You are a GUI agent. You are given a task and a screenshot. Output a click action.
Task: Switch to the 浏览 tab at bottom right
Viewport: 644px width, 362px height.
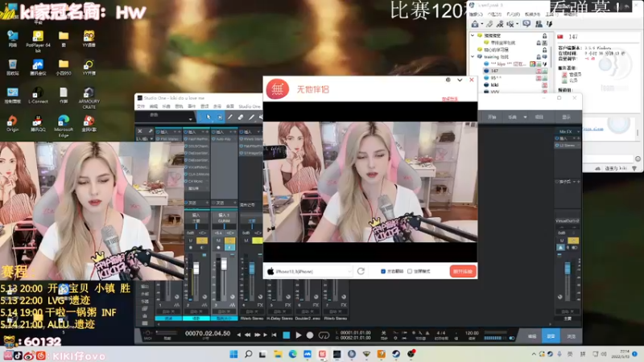click(x=572, y=336)
